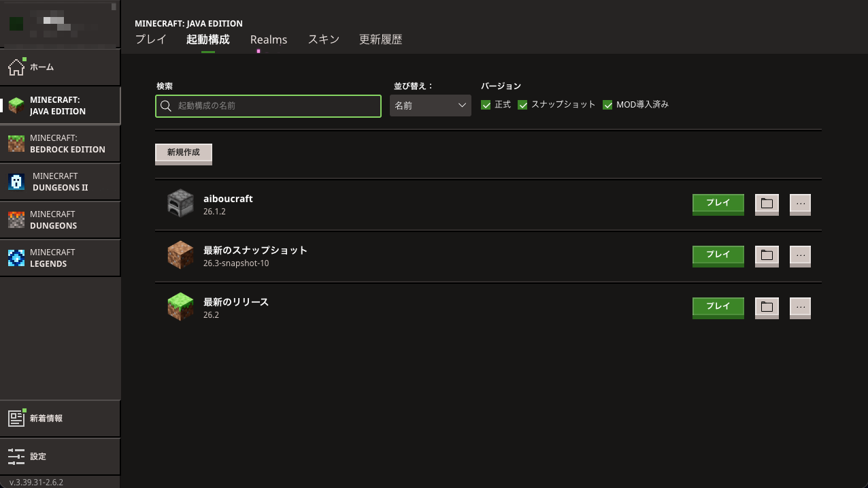The height and width of the screenshot is (488, 868).
Task: Toggle the MOD導入済み checkbox
Action: tap(607, 105)
